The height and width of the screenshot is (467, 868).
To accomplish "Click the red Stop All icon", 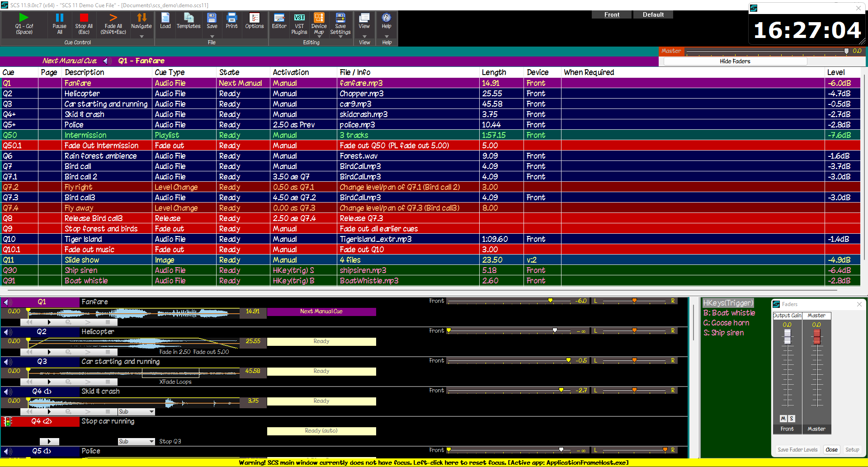I will [x=84, y=18].
